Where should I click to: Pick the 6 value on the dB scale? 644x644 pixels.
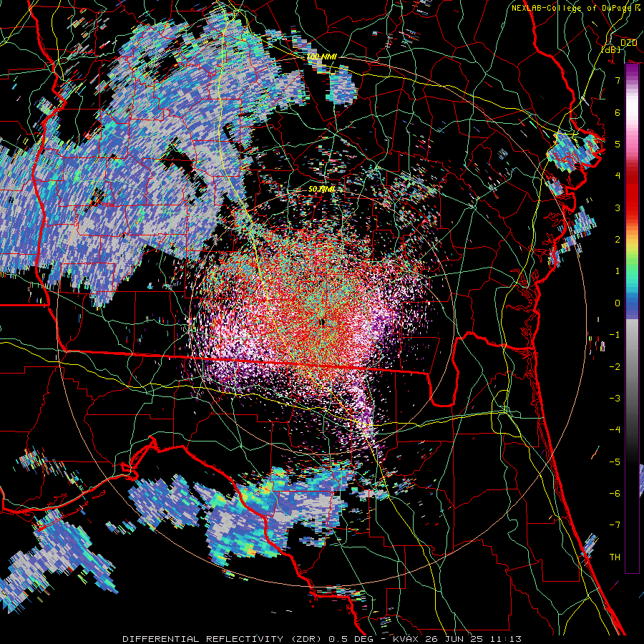tap(618, 112)
